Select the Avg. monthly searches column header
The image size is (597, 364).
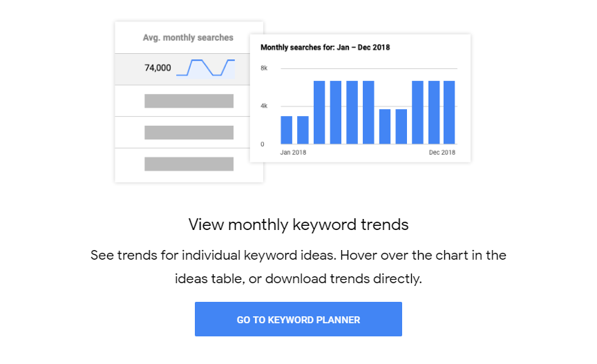click(x=188, y=37)
